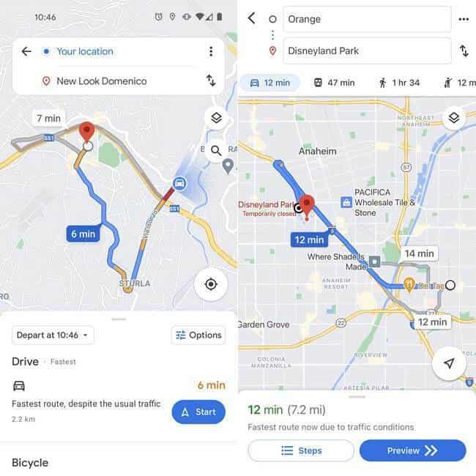Select the walking 1 hr 34 tab
The height and width of the screenshot is (476, 476).
399,83
